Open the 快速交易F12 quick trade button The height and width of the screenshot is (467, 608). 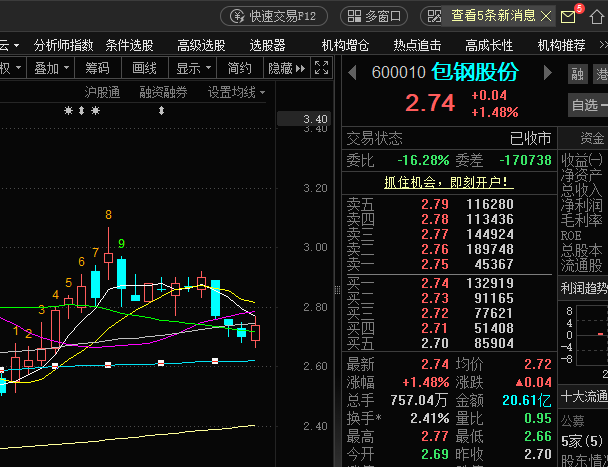[x=274, y=16]
